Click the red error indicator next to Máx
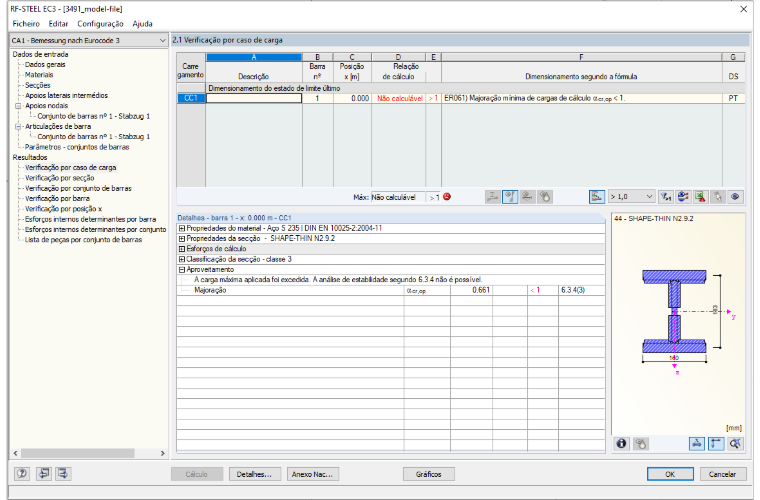This screenshot has height=500, width=760. click(447, 197)
